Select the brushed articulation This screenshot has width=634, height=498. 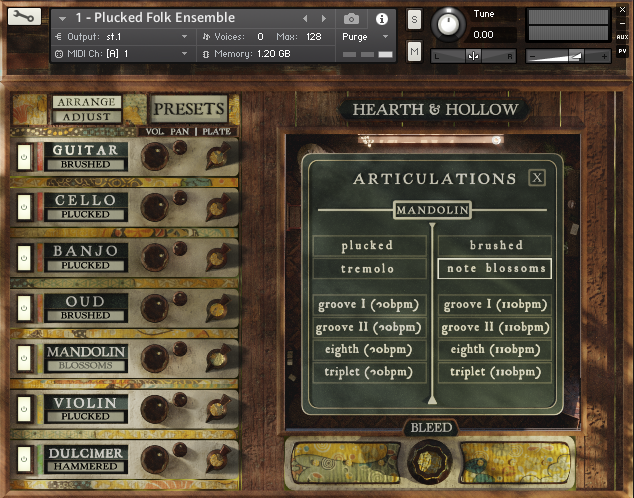[495, 245]
